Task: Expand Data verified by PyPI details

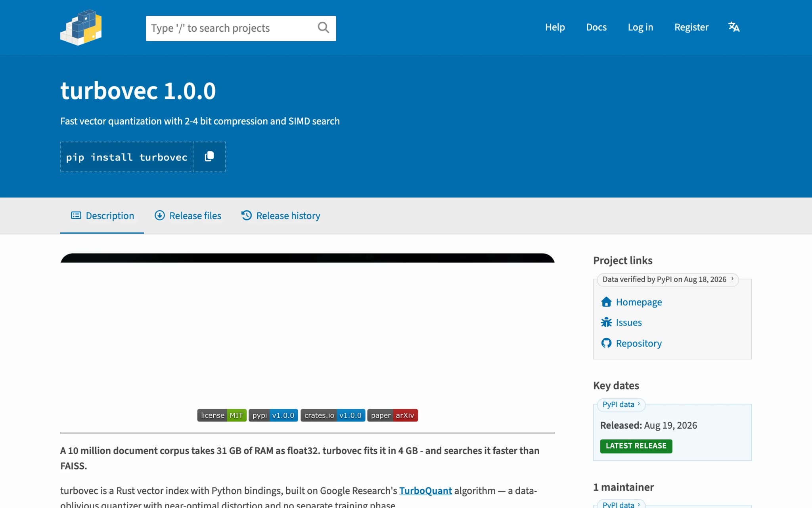Action: (x=668, y=279)
